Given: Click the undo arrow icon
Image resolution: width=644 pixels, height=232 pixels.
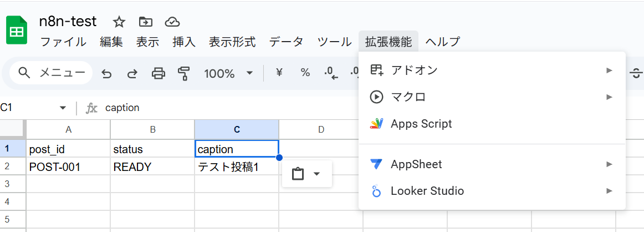Looking at the screenshot, I should point(106,74).
